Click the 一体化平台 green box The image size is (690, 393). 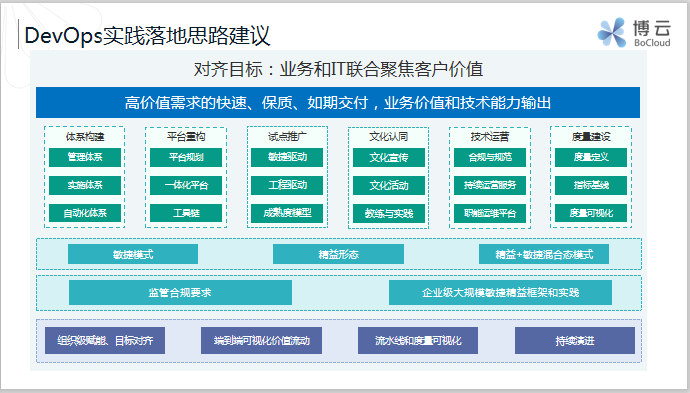click(186, 185)
